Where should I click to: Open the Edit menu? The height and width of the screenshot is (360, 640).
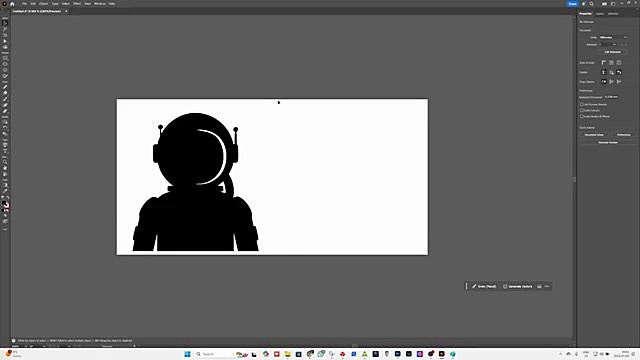[33, 4]
